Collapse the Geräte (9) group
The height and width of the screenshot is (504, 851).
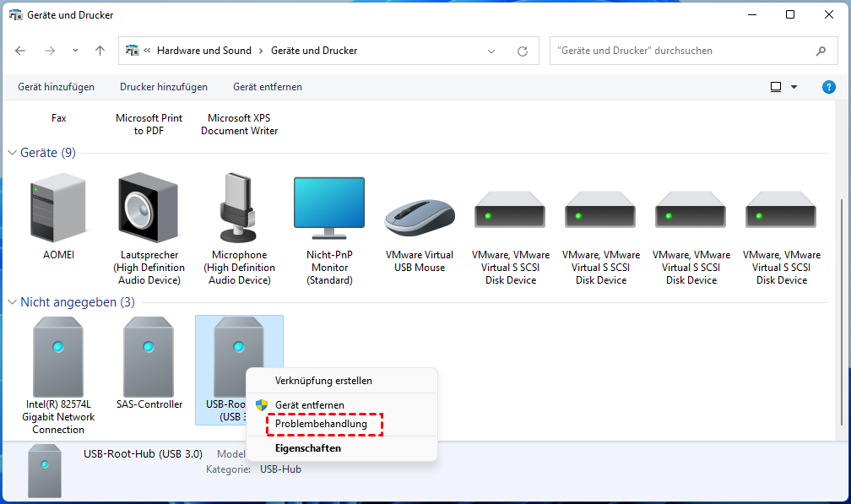point(12,153)
